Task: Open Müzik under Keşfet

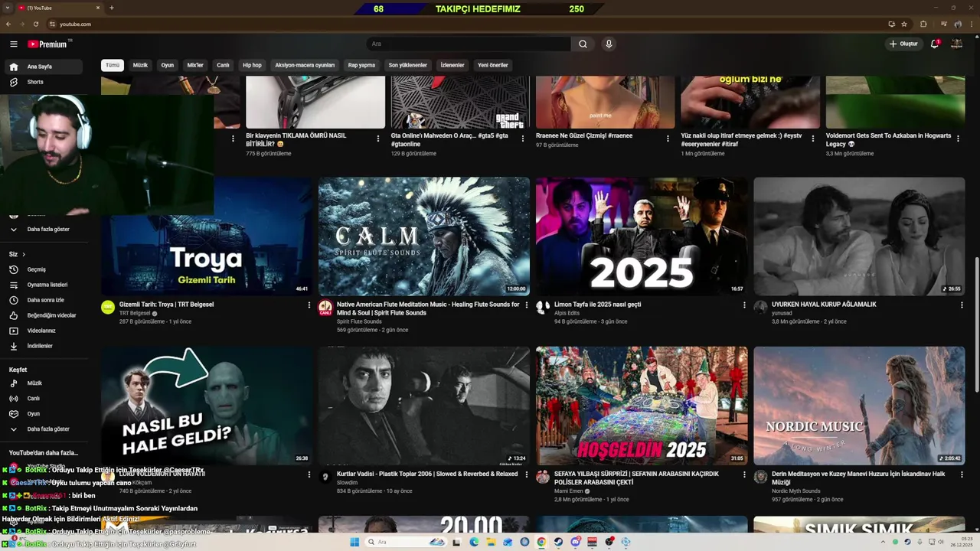Action: pyautogui.click(x=44, y=383)
